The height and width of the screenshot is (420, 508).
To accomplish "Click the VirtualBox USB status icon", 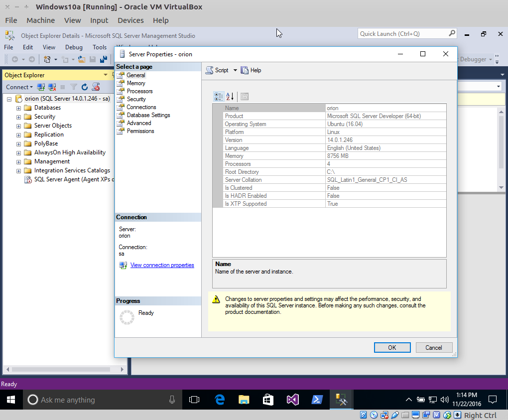I will click(395, 415).
